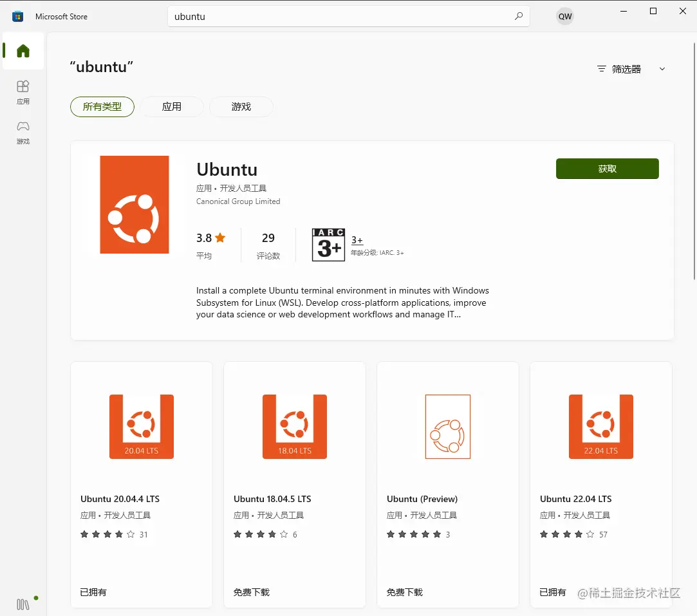Click 免费下载 on Ubuntu (Preview) card
Image resolution: width=697 pixels, height=616 pixels.
click(405, 592)
